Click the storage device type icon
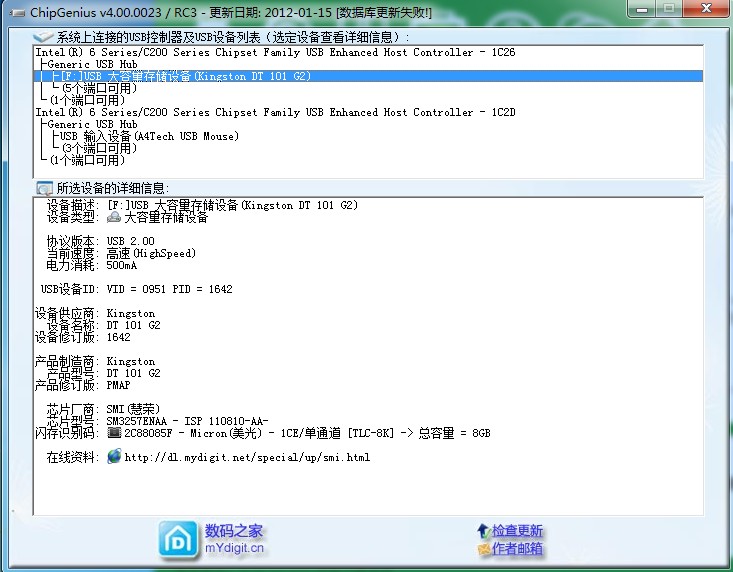The height and width of the screenshot is (572, 733). point(114,217)
